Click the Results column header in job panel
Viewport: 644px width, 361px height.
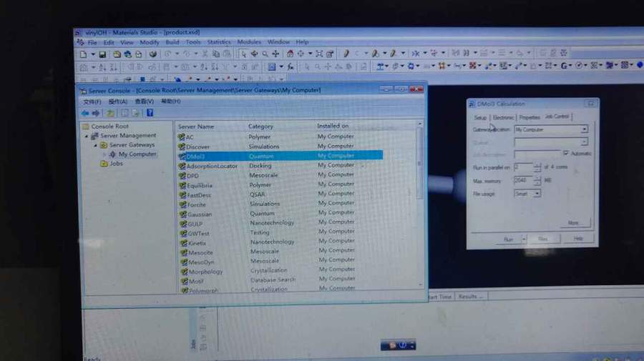(470, 297)
